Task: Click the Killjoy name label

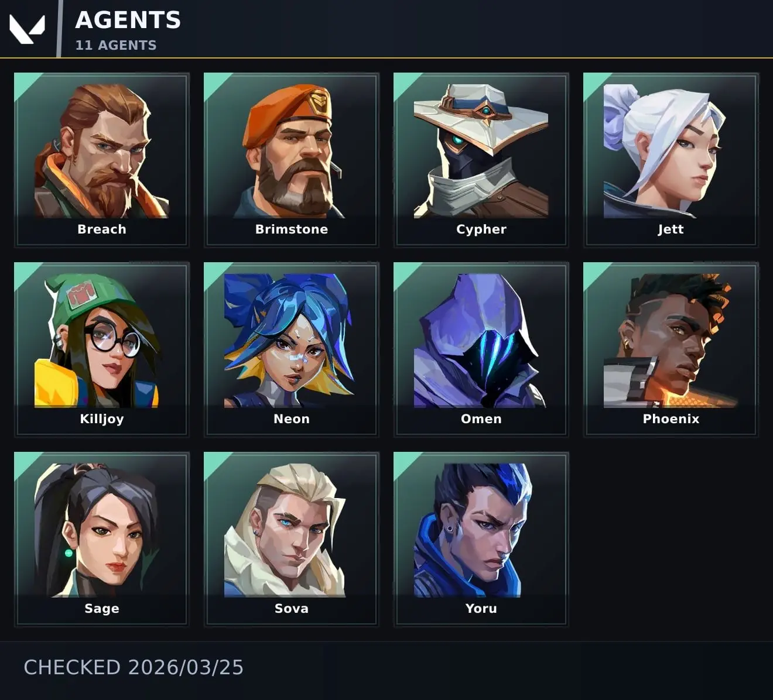Action: tap(102, 419)
